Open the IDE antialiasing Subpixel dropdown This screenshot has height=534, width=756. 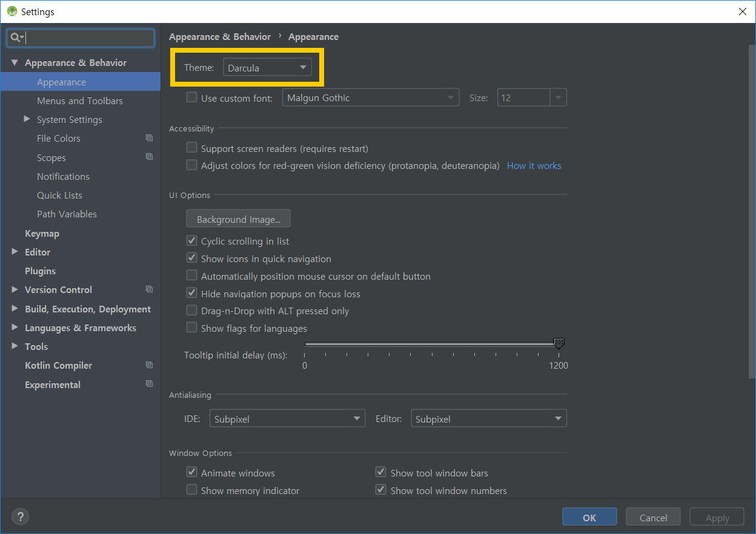pyautogui.click(x=287, y=418)
